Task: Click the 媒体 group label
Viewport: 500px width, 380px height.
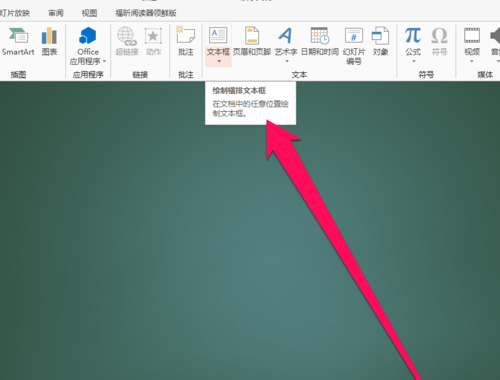Action: pos(485,75)
